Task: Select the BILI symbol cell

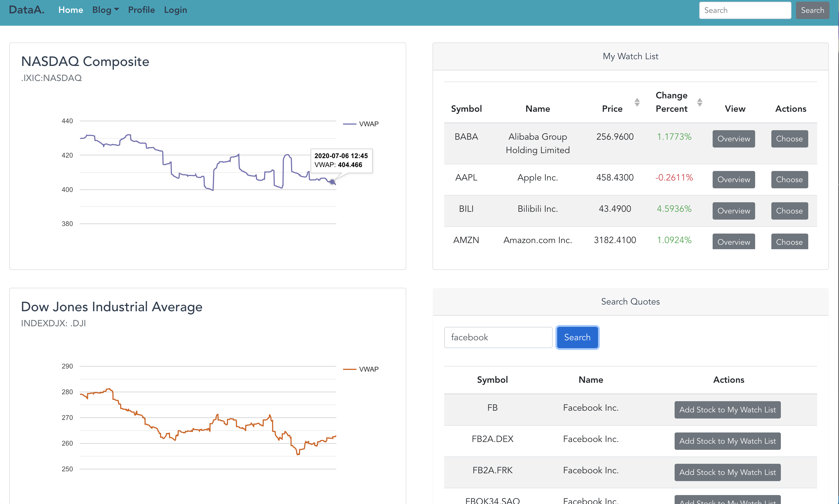Action: 466,208
